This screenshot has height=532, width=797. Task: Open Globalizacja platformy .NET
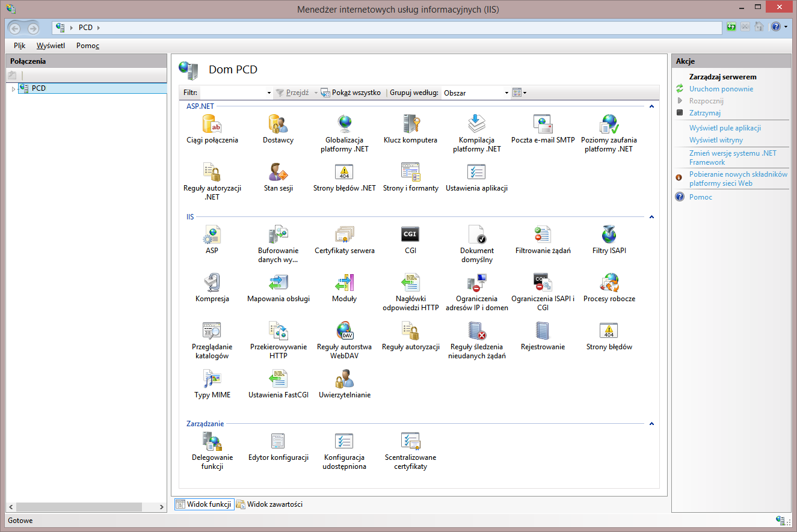345,133
